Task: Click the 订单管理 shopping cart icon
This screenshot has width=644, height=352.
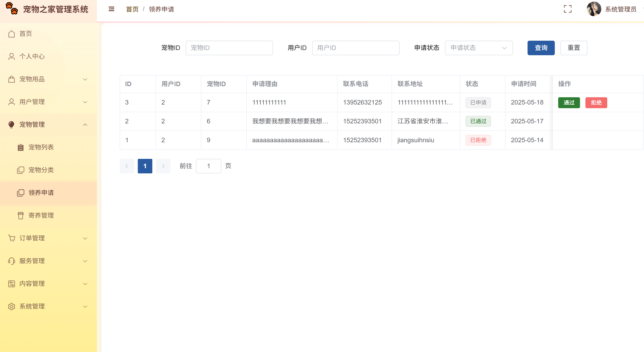Action: point(11,238)
